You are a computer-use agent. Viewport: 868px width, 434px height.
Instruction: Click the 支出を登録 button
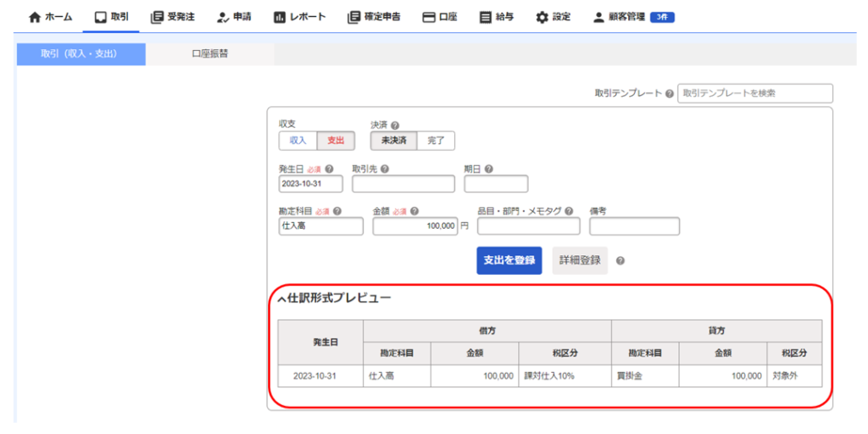point(509,260)
